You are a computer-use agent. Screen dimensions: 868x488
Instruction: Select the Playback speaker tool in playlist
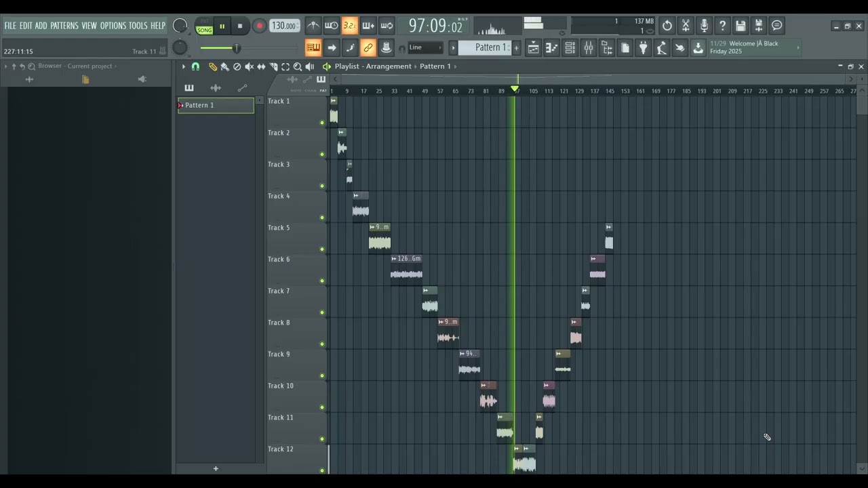tap(310, 66)
